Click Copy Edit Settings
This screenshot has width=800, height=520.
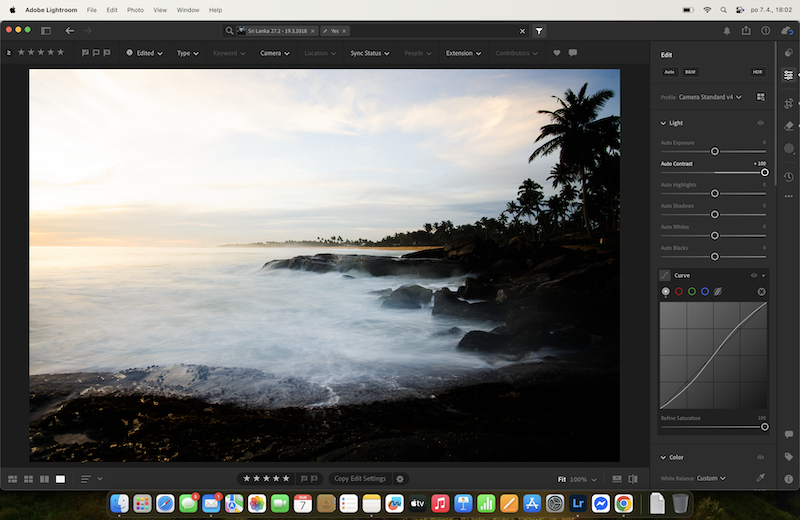pyautogui.click(x=360, y=479)
